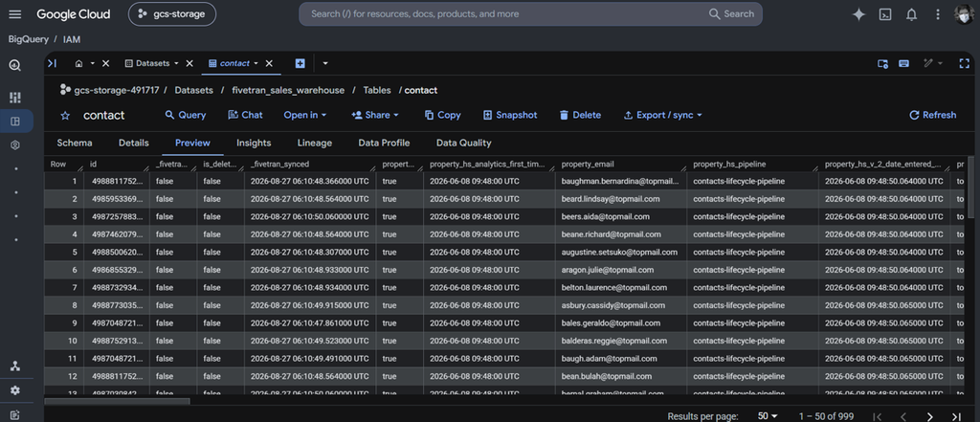Switch to the Schema tab
This screenshot has height=422, width=980.
(75, 144)
